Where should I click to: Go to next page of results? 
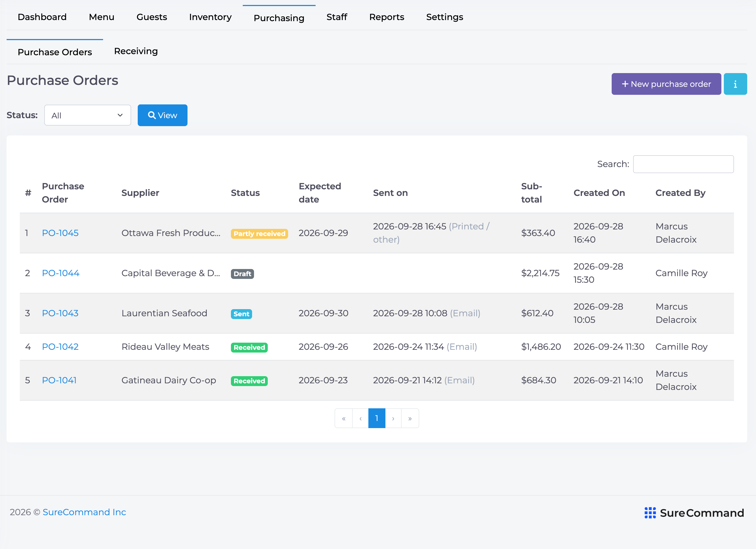[x=393, y=418]
